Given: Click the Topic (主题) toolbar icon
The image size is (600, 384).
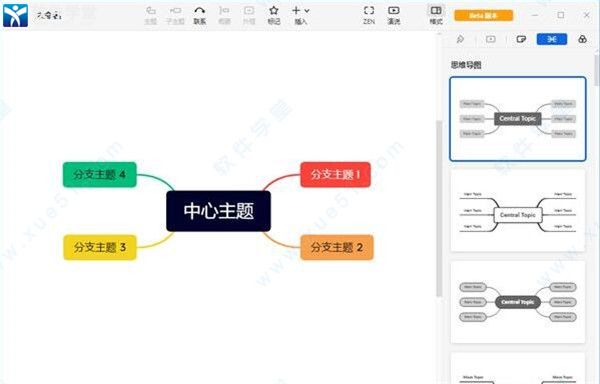Looking at the screenshot, I should pyautogui.click(x=150, y=15).
